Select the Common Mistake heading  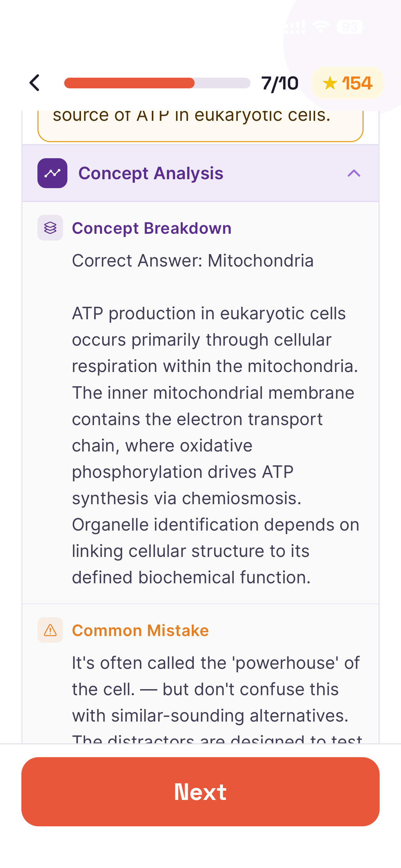(x=140, y=630)
